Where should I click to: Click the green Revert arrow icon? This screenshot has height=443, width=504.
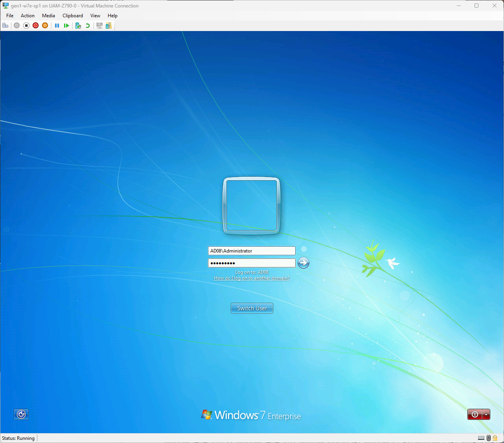click(x=88, y=26)
